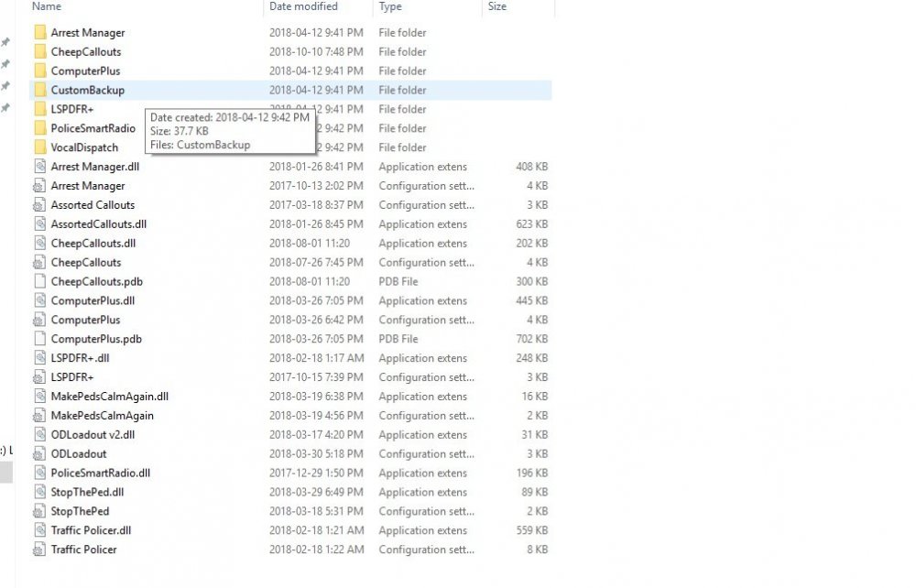
Task: Select the Arrest Manager.dll file name
Action: click(94, 167)
